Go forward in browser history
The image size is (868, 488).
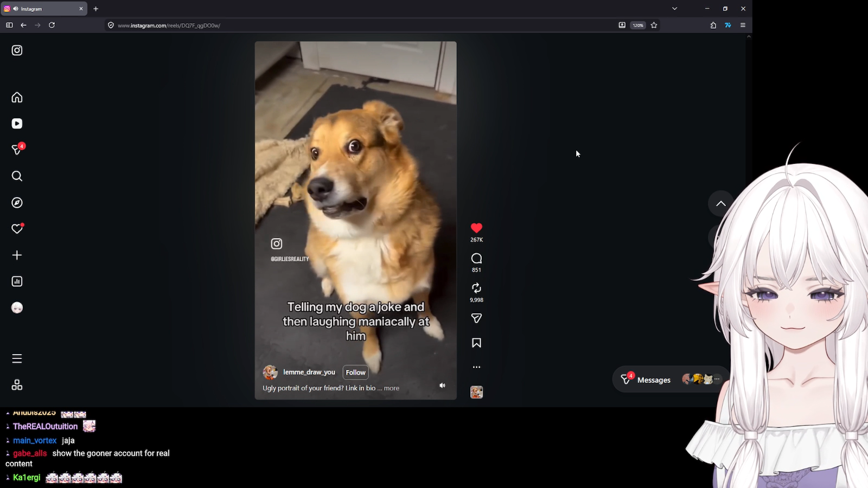tap(37, 25)
